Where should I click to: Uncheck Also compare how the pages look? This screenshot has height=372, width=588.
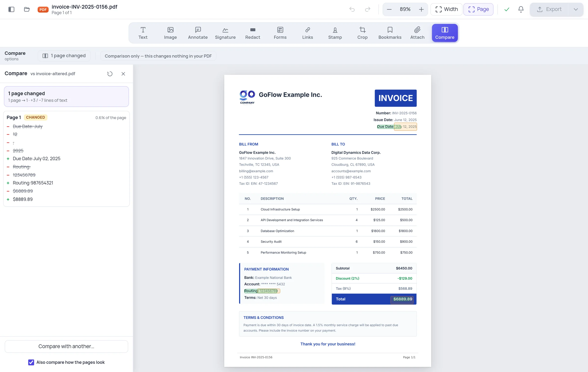pos(31,362)
